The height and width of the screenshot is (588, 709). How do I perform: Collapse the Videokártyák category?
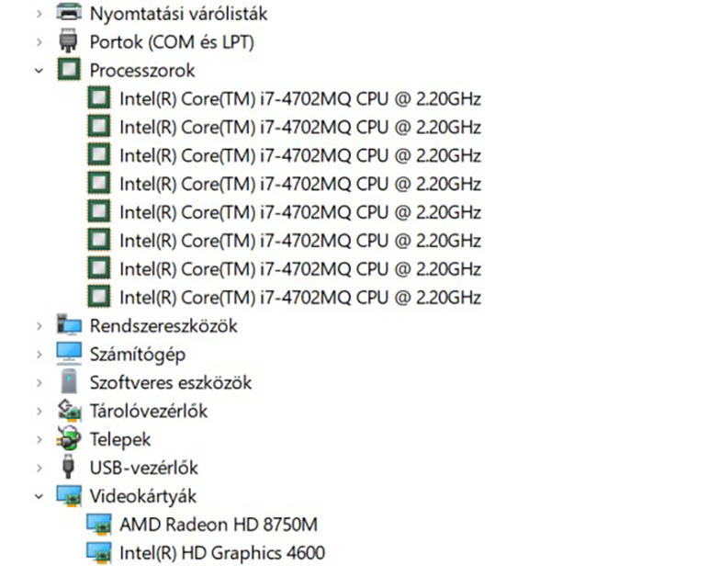tap(39, 497)
